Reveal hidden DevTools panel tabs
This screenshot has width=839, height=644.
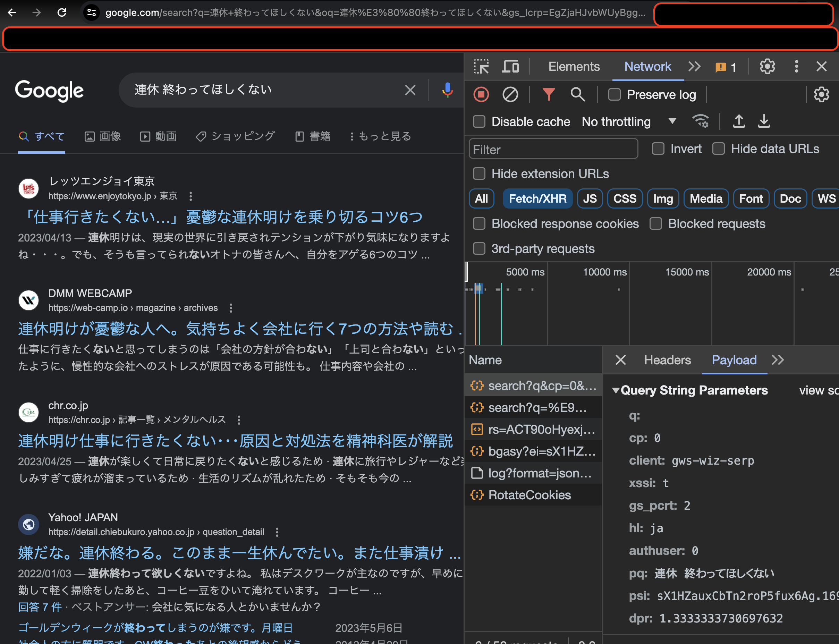(x=694, y=66)
